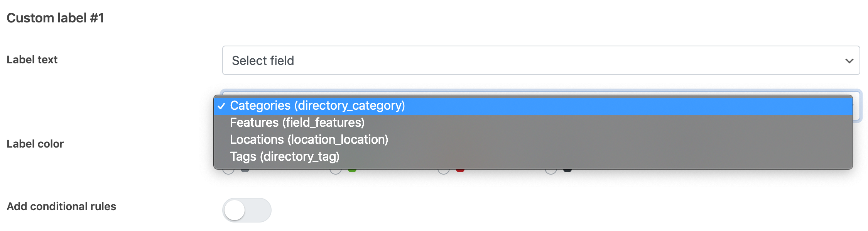This screenshot has width=868, height=231.
Task: Click the red label color swatch
Action: (x=460, y=170)
